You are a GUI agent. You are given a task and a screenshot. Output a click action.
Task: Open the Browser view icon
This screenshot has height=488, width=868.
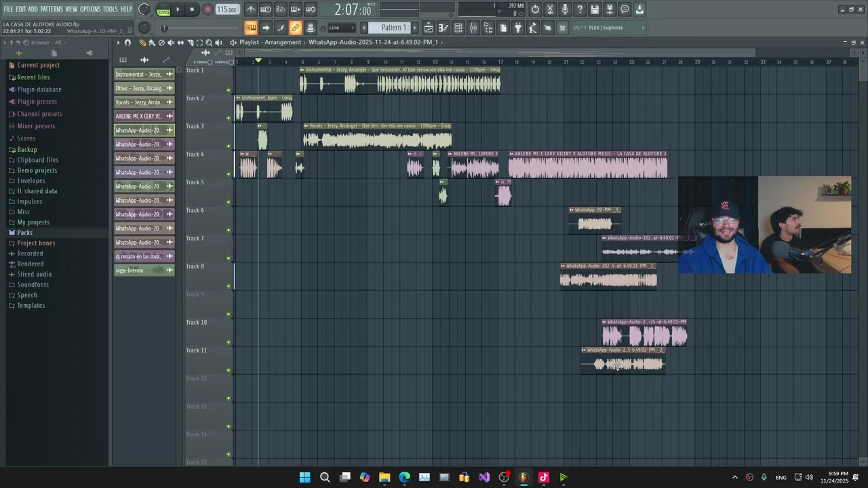488,28
